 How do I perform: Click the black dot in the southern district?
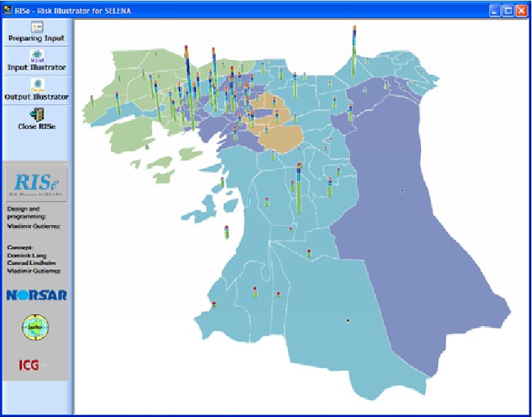[347, 320]
